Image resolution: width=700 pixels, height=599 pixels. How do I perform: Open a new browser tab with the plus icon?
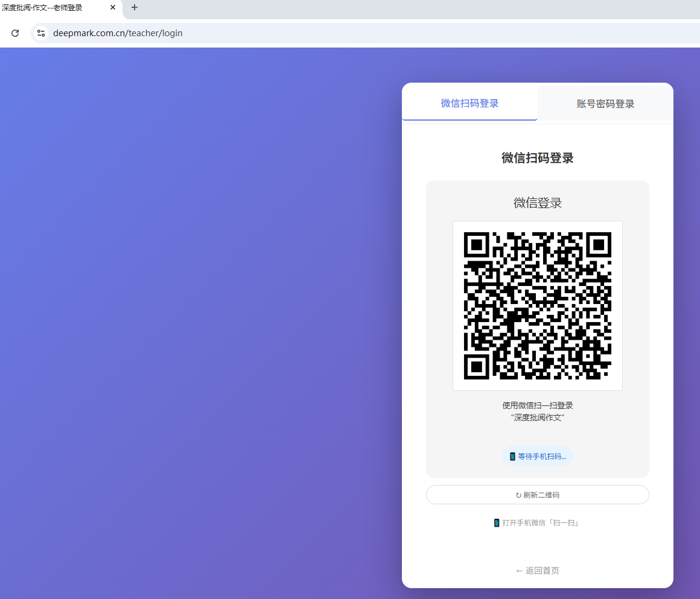click(x=134, y=8)
